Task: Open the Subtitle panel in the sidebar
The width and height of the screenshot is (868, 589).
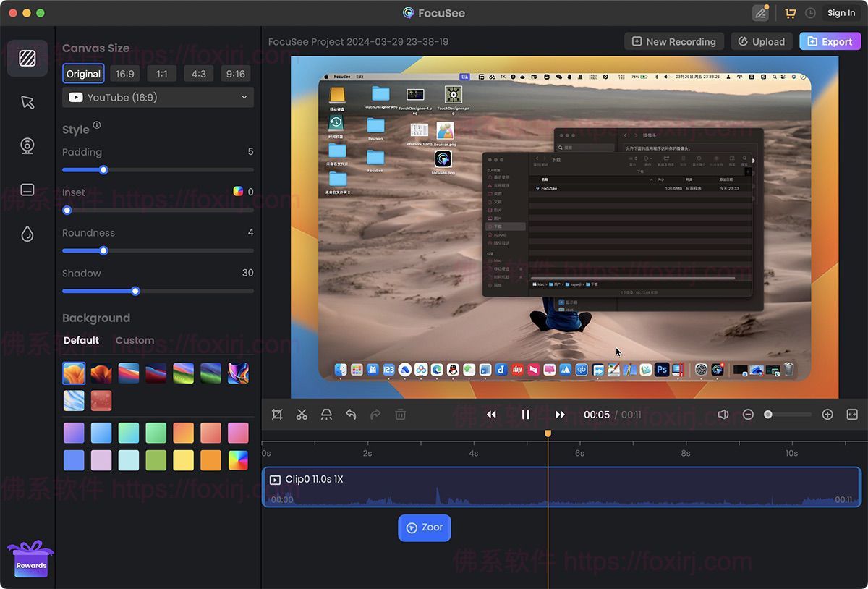Action: pos(27,189)
